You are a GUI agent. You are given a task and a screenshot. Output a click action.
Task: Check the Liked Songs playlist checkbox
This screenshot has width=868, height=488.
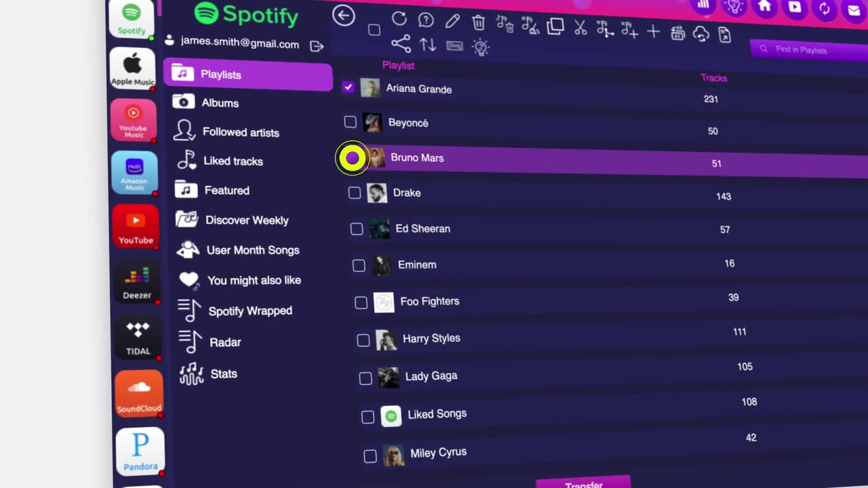point(368,417)
